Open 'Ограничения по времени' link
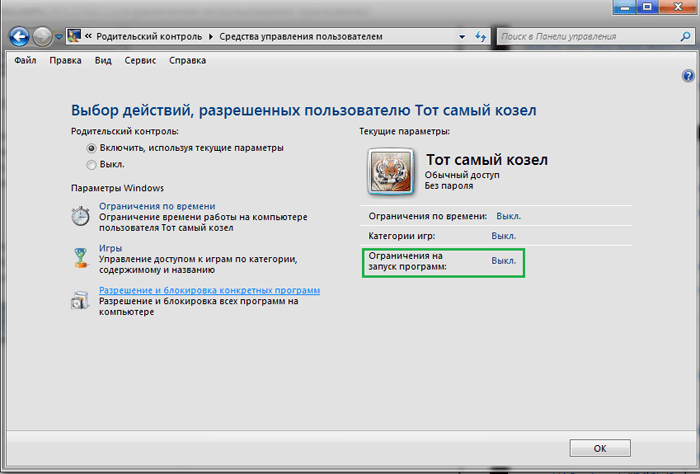The height and width of the screenshot is (474, 700). click(157, 206)
